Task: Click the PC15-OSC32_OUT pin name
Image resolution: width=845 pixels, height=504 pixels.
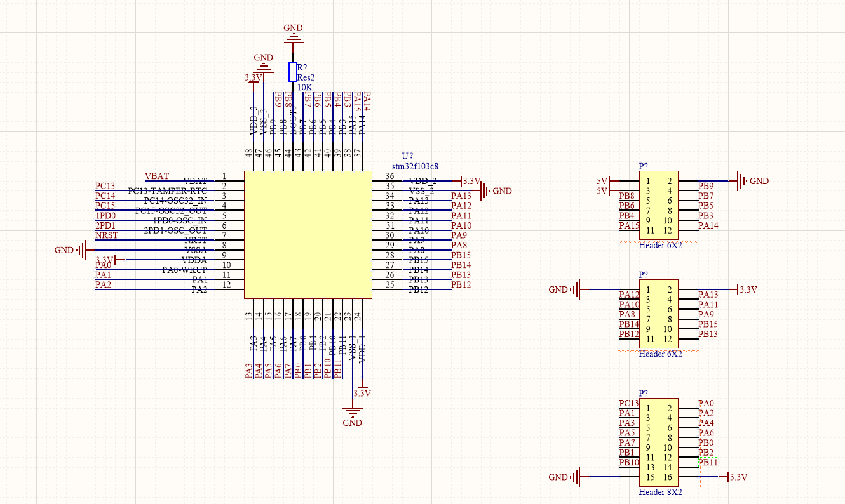Action: [x=172, y=210]
